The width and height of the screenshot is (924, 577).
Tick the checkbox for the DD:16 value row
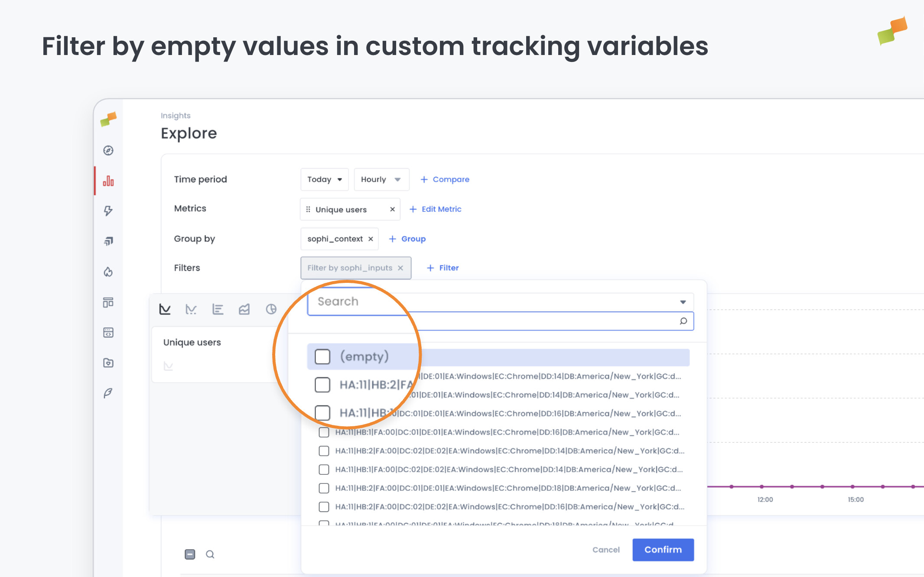coord(322,413)
